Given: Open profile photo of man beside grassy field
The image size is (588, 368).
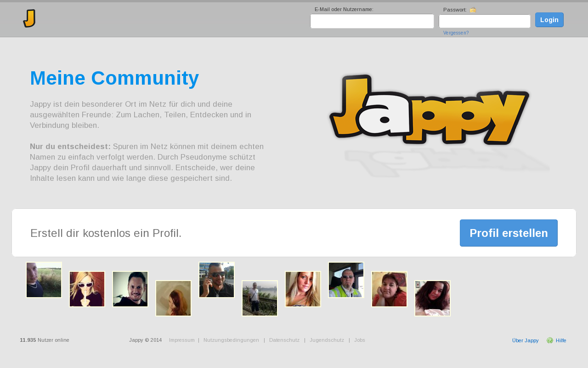Looking at the screenshot, I should pyautogui.click(x=44, y=280).
